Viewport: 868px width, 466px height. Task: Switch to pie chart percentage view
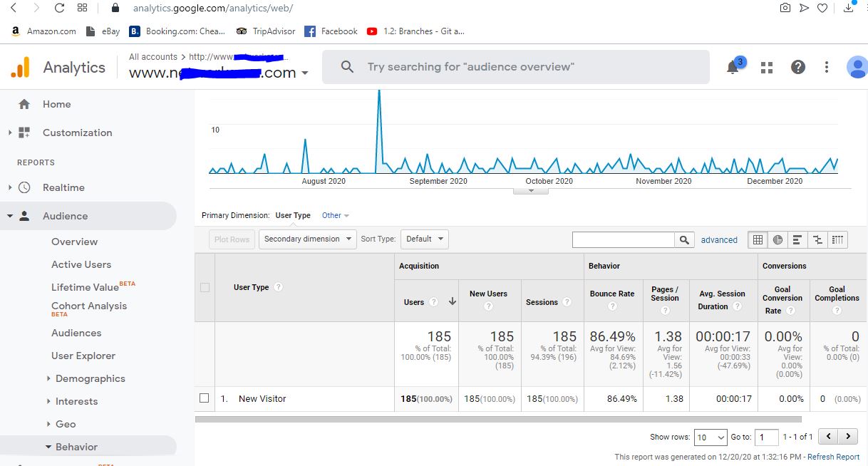click(777, 240)
